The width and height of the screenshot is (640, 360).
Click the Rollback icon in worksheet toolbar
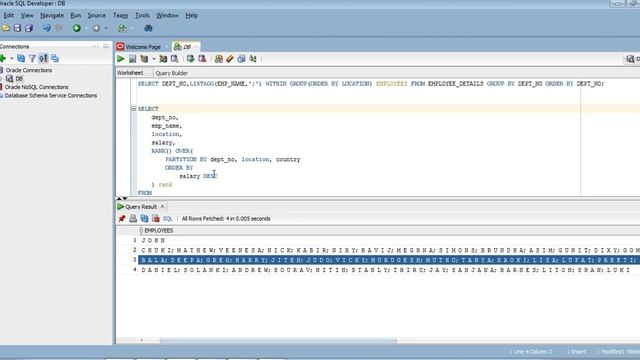[x=202, y=59]
